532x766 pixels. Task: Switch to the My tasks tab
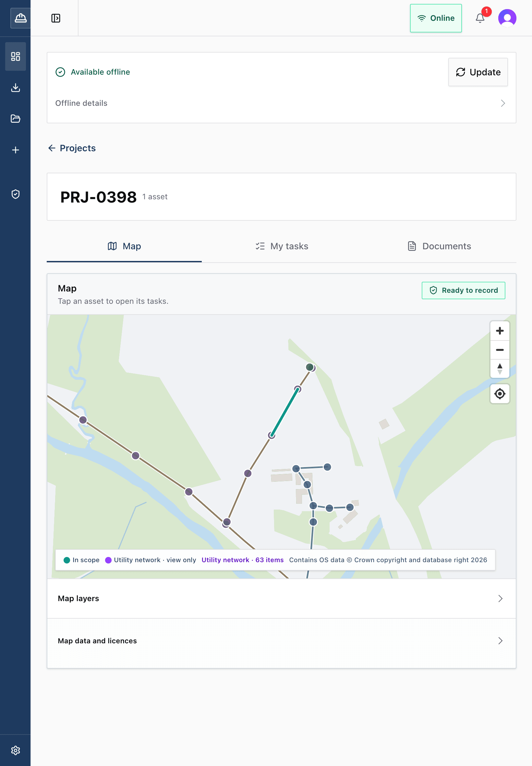click(x=281, y=246)
